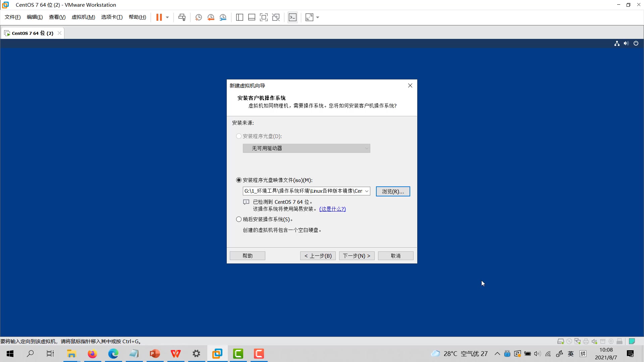Click the 下一步(N) next button
This screenshot has width=644, height=362.
pos(357,256)
